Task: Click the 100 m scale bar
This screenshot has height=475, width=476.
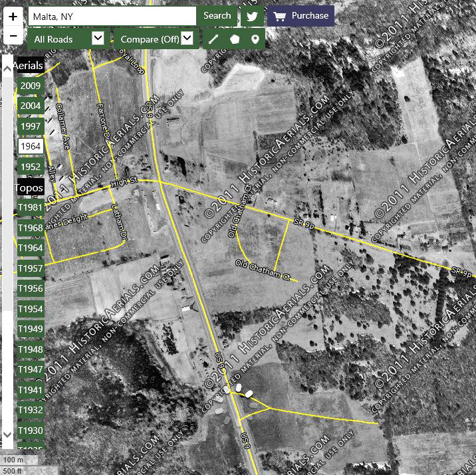Action: pos(19,460)
